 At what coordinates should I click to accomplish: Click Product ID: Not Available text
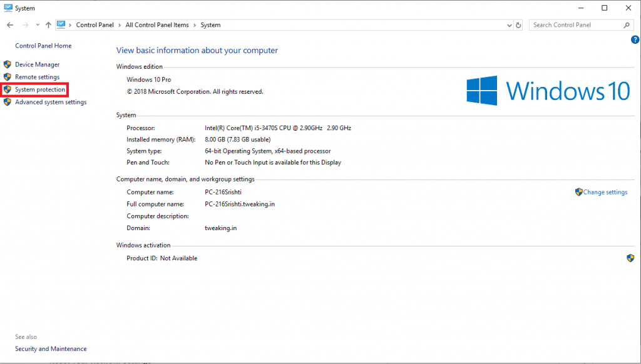[x=162, y=258]
